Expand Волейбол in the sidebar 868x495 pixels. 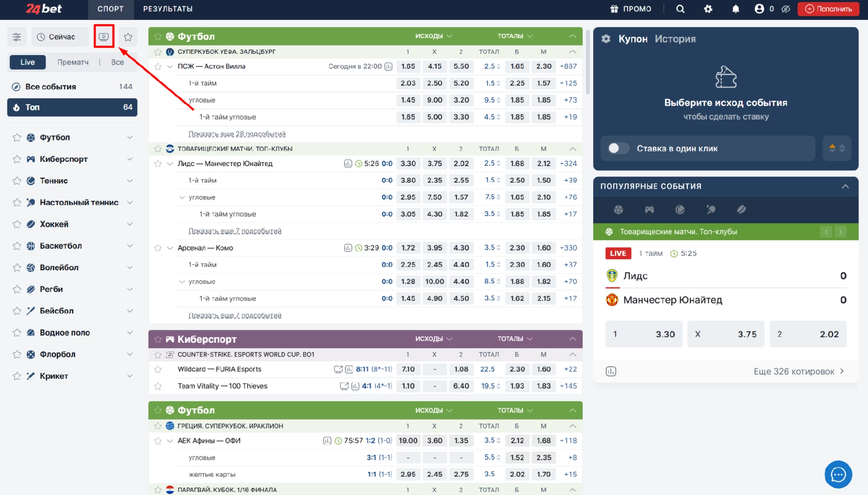tap(130, 268)
